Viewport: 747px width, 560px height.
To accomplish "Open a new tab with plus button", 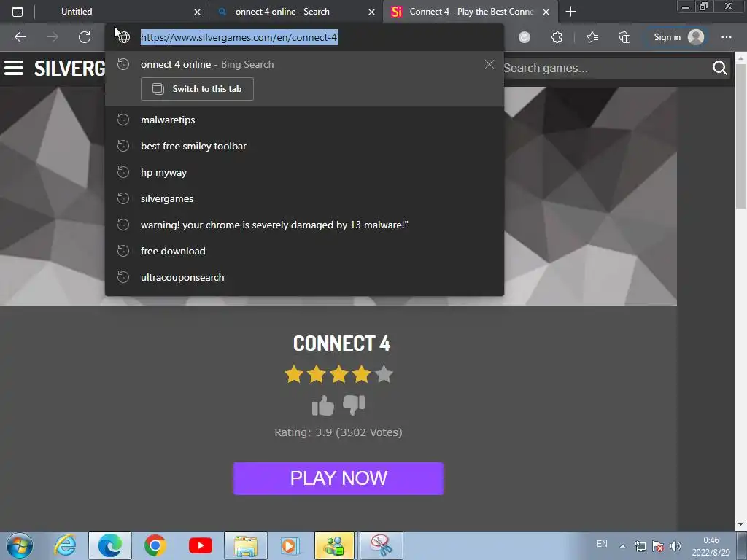I will [x=570, y=12].
